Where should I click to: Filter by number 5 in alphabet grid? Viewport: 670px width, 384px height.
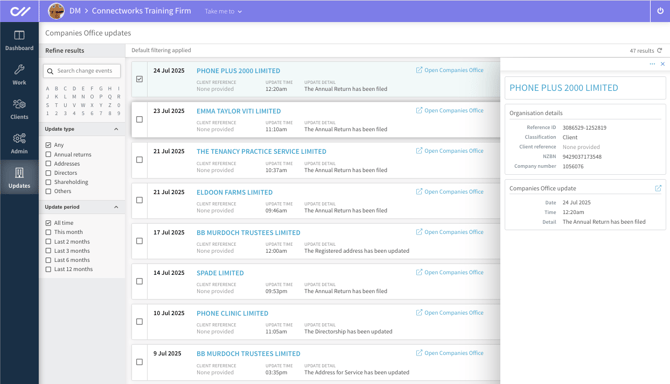coord(83,113)
